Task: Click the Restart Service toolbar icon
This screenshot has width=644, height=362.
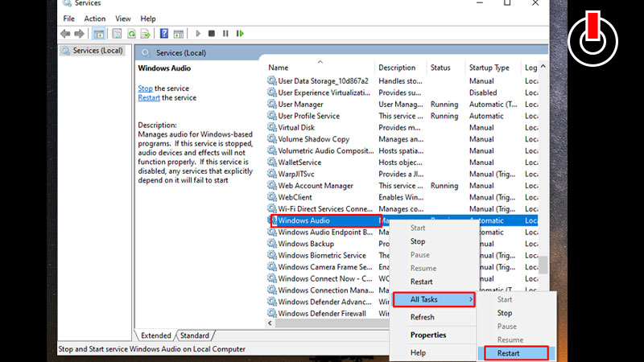Action: click(x=240, y=34)
